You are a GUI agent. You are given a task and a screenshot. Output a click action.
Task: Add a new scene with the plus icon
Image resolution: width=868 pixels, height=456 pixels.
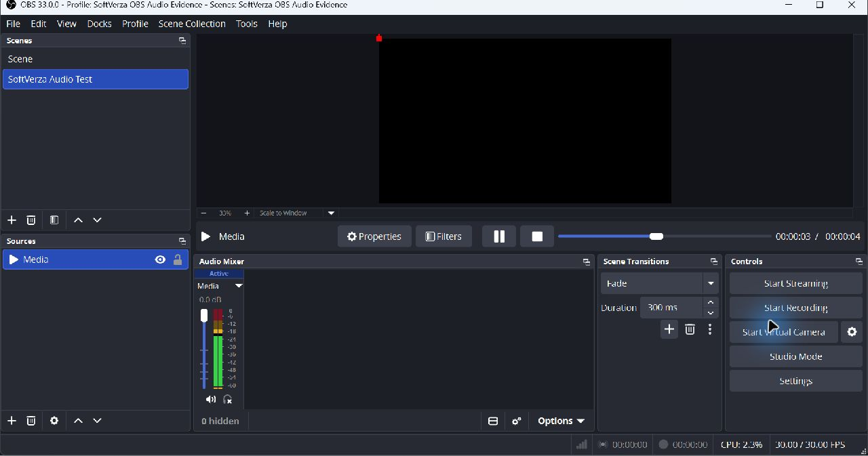click(12, 220)
